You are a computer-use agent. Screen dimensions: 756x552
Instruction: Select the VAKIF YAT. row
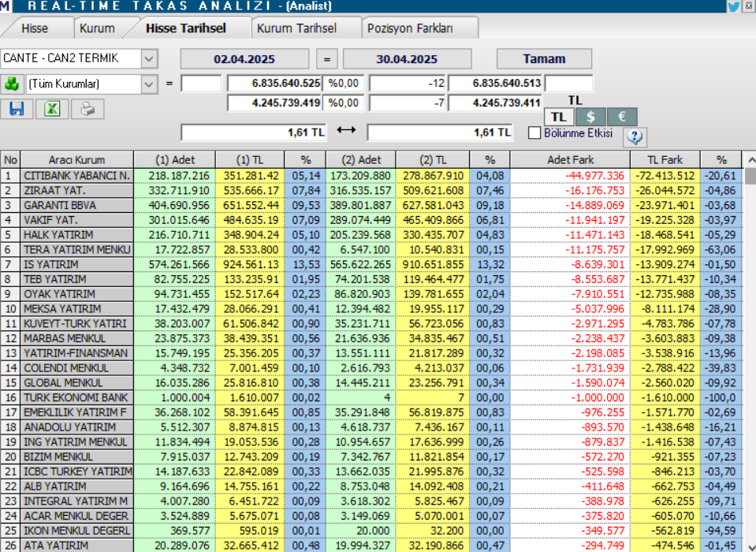point(371,220)
